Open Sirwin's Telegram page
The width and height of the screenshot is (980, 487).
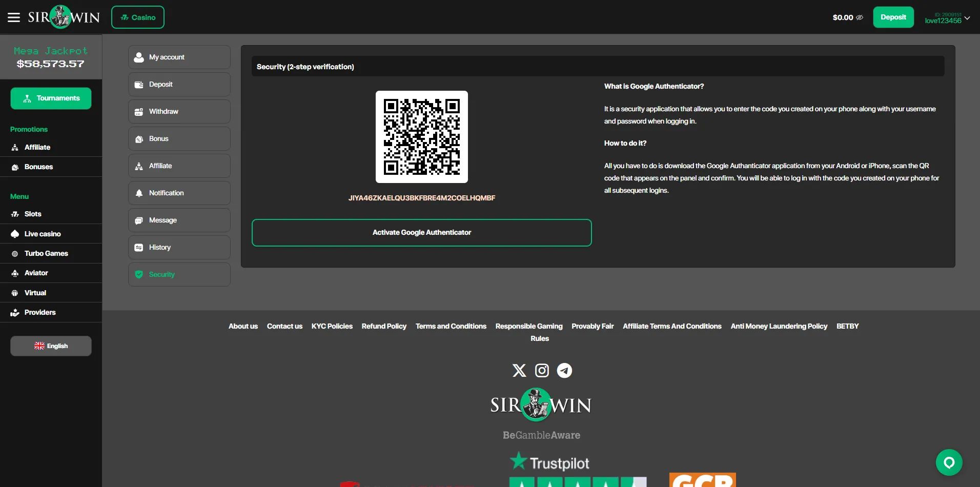click(564, 370)
